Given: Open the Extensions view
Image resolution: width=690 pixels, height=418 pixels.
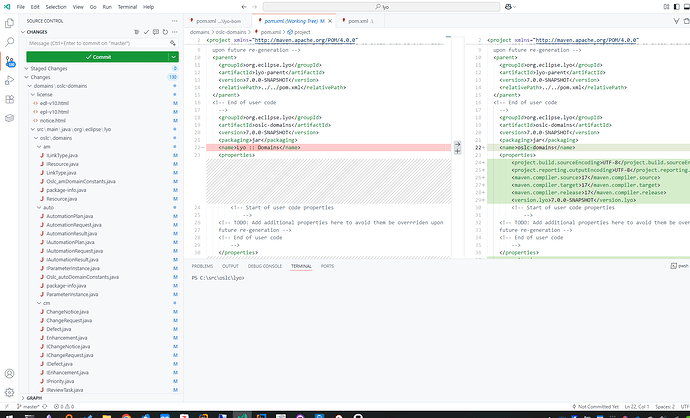Looking at the screenshot, I should (x=9, y=99).
